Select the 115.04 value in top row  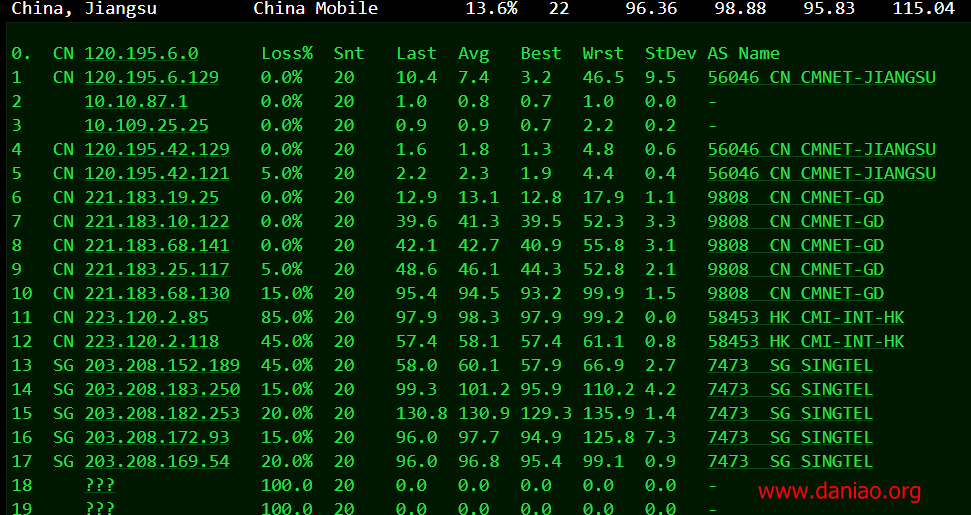(924, 9)
